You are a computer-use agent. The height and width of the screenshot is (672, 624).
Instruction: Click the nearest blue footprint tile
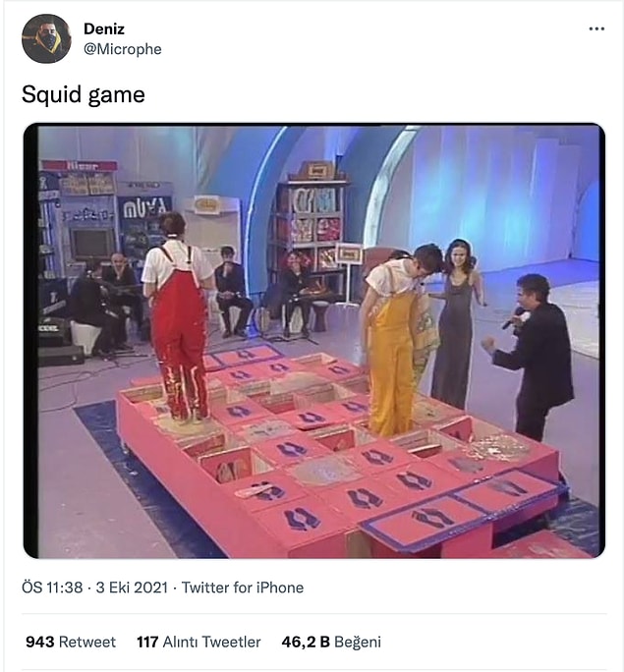tap(302, 520)
